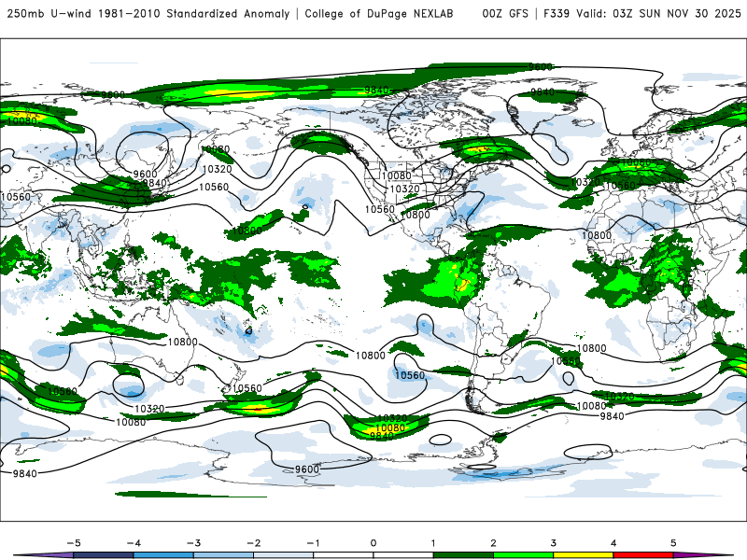Click the '-5' colorbar tick label
Screen dimensions: 747x560
click(x=74, y=543)
